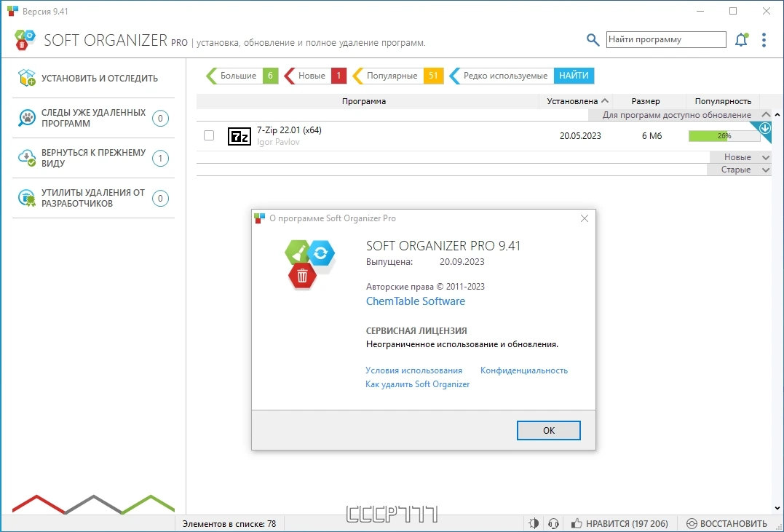Open the three-dot main menu
This screenshot has height=532, width=784.
pos(764,40)
